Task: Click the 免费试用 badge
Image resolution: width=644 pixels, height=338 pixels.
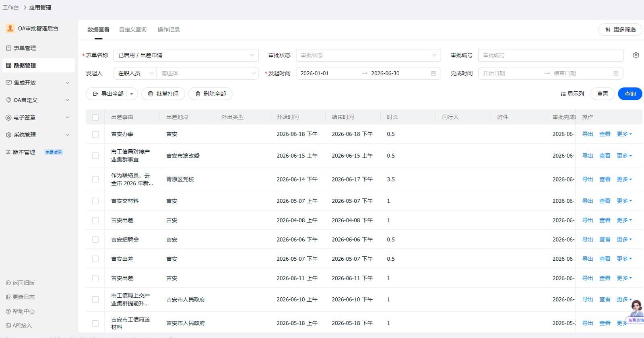Action: point(54,152)
